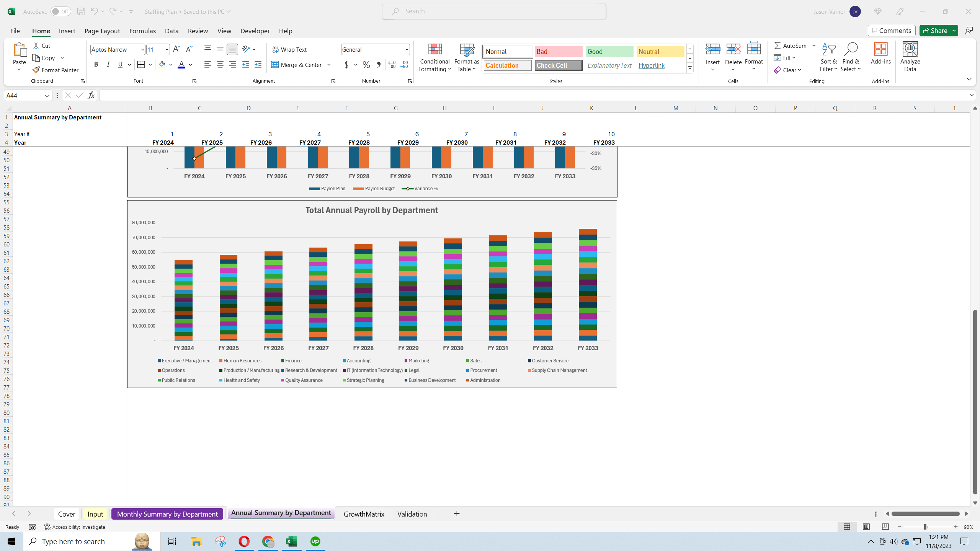Click the Format as Table icon
Viewport: 980px width, 551px height.
point(466,57)
